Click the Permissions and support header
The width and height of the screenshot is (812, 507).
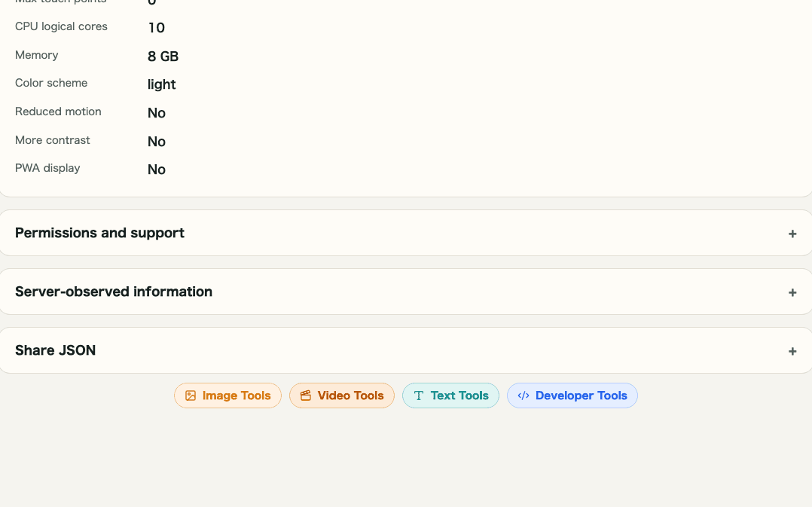coord(99,233)
